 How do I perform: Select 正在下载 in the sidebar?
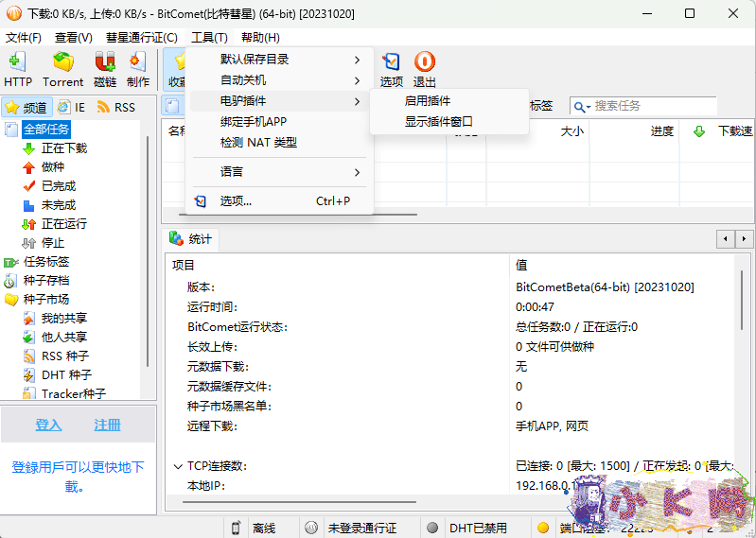coord(63,148)
